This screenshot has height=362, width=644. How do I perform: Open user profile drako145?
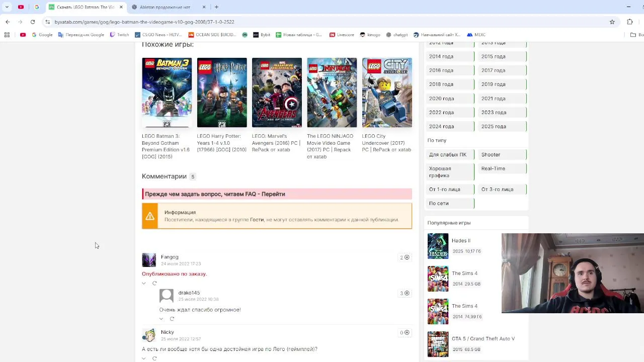click(189, 293)
